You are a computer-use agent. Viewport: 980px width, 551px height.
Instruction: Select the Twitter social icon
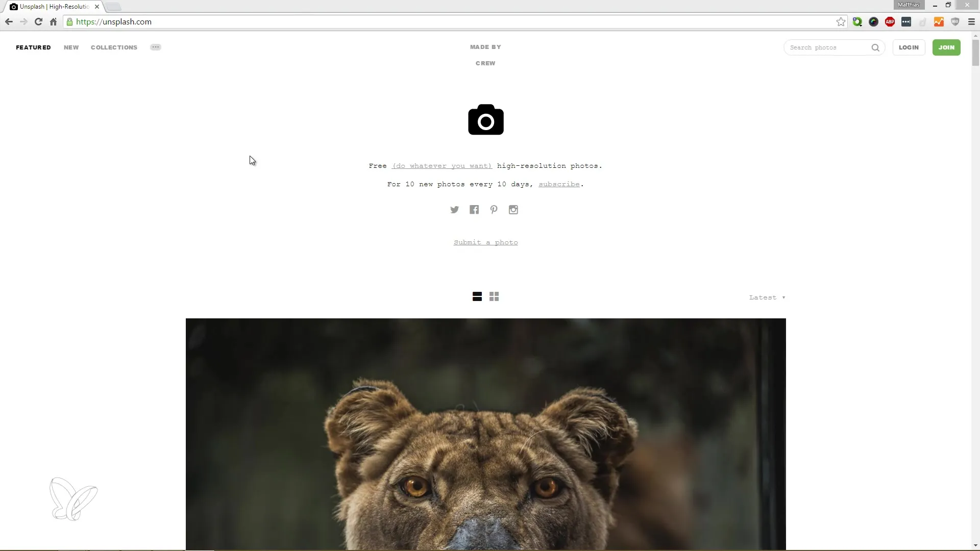[454, 209]
